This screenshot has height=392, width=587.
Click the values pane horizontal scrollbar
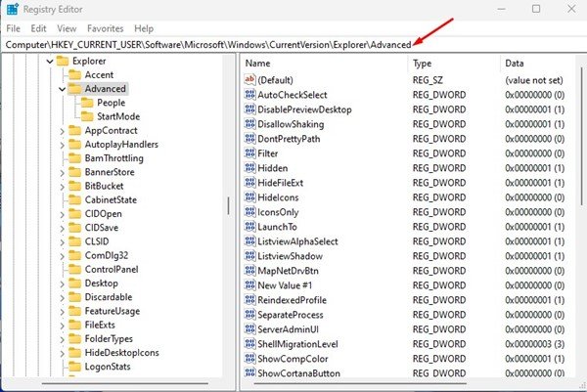360,383
